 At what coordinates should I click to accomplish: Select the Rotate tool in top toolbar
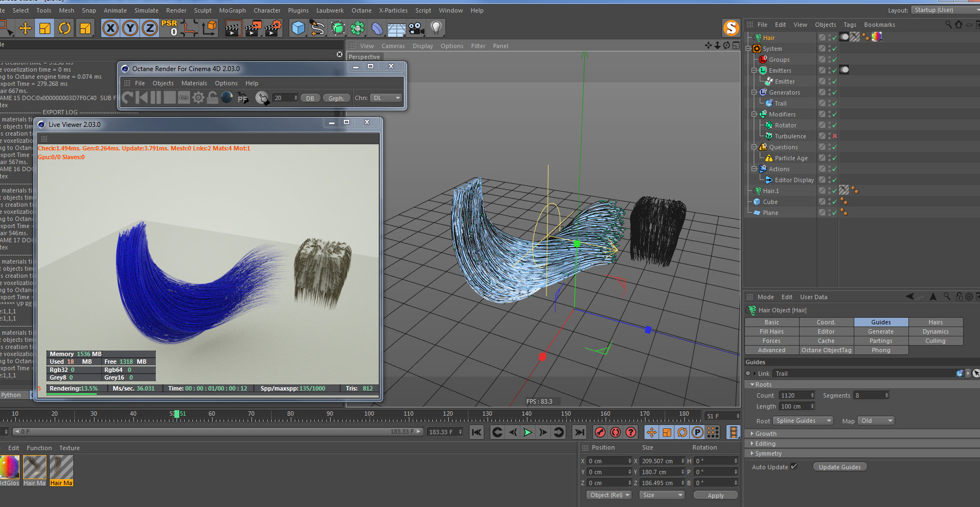64,28
